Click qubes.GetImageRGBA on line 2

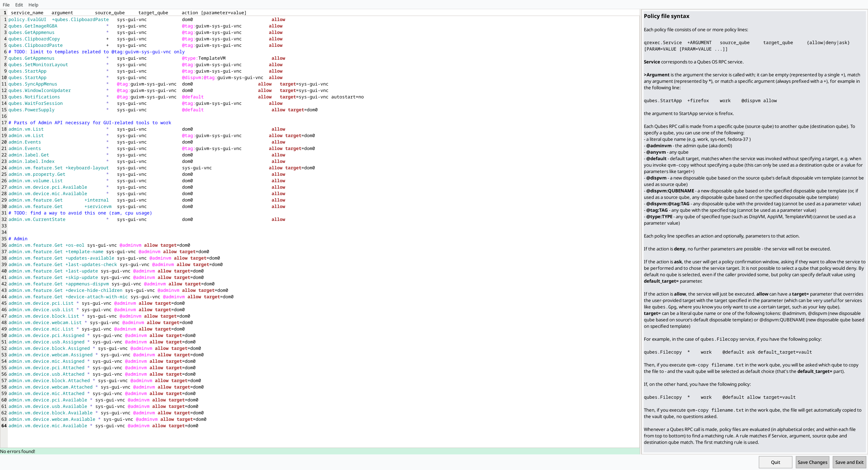33,26
